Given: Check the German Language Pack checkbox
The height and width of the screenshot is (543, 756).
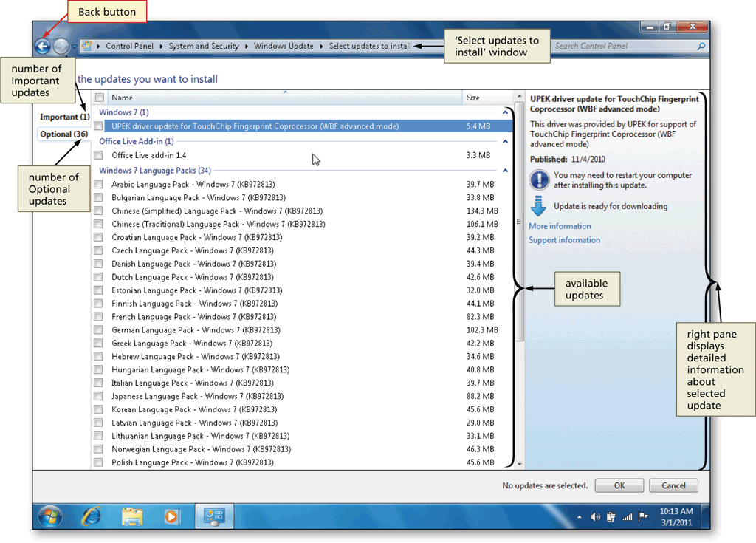Looking at the screenshot, I should (x=98, y=329).
